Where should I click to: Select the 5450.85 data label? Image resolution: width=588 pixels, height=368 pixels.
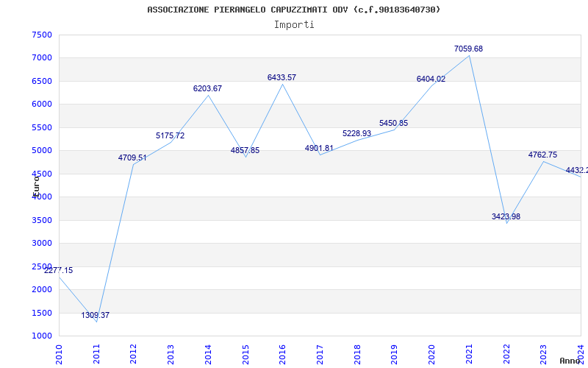pyautogui.click(x=393, y=123)
